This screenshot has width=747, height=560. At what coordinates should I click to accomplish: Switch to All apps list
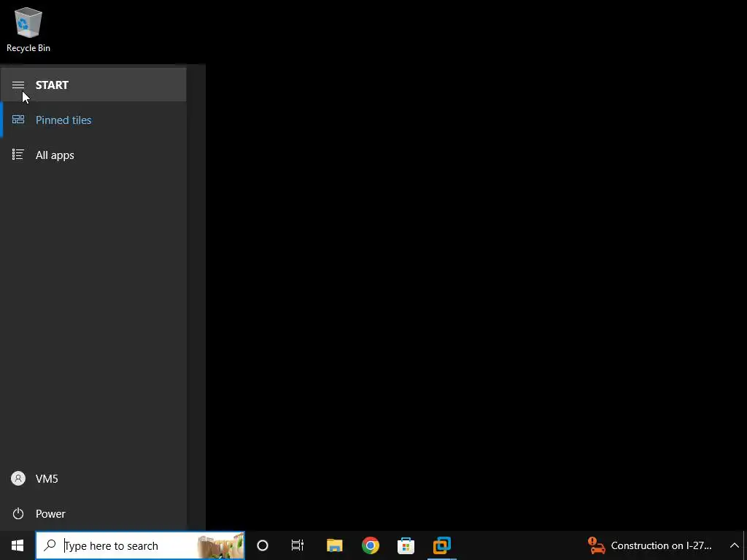click(93, 155)
